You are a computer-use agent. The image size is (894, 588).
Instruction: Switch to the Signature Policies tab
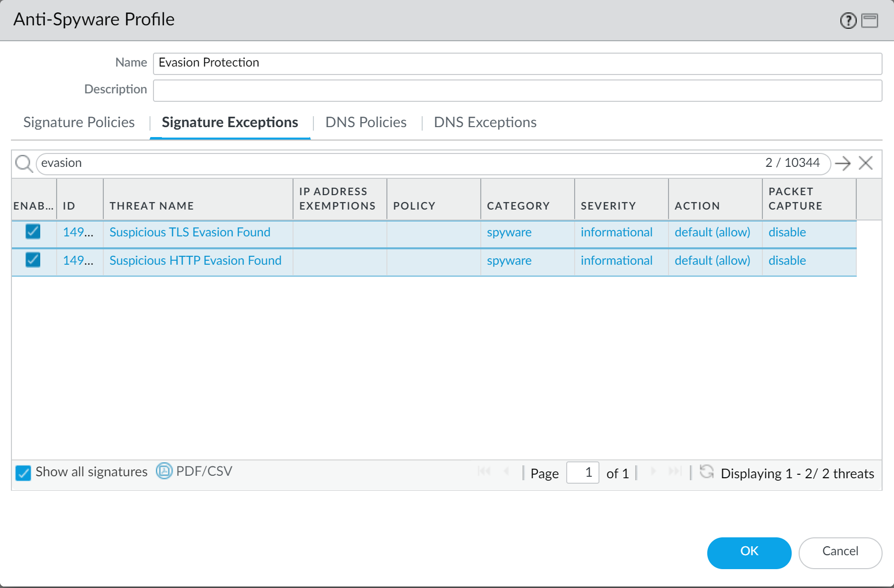[x=79, y=122]
